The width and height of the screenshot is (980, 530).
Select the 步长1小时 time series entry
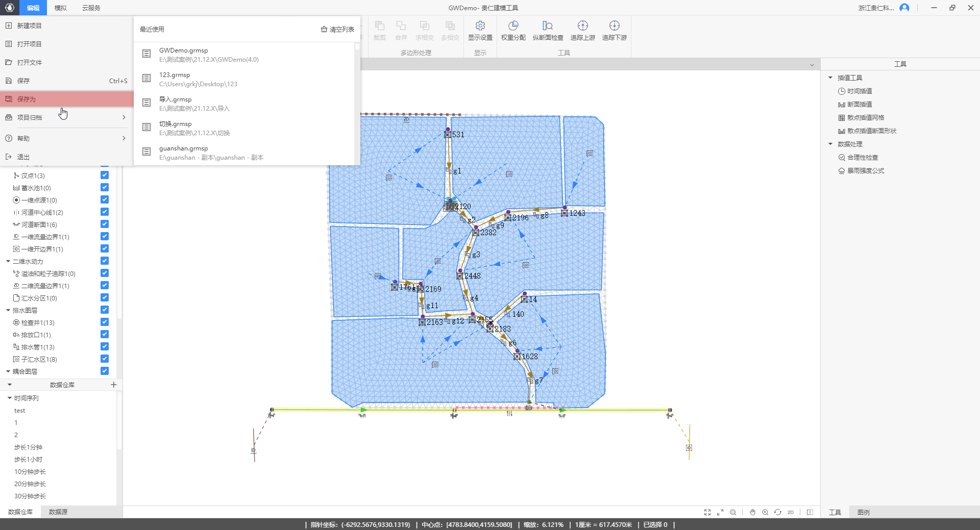click(29, 460)
